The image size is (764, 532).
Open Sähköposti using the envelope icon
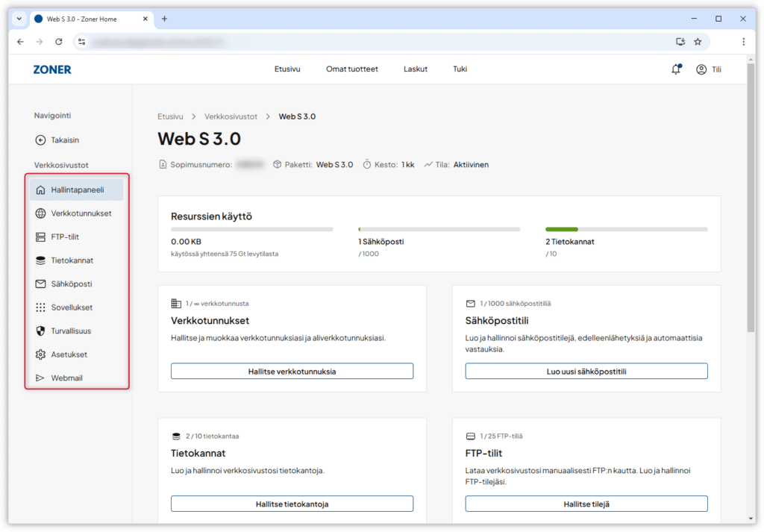click(x=41, y=284)
